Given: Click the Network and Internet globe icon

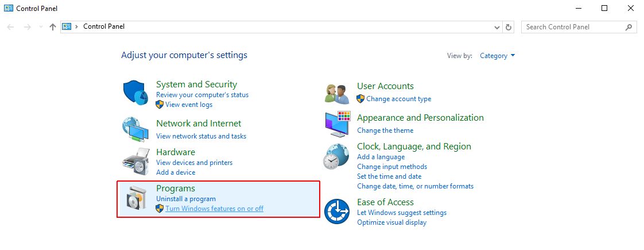Looking at the screenshot, I should tap(135, 129).
